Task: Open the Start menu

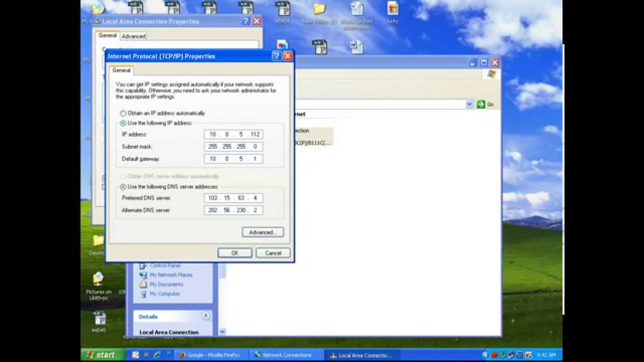Action: (x=103, y=354)
